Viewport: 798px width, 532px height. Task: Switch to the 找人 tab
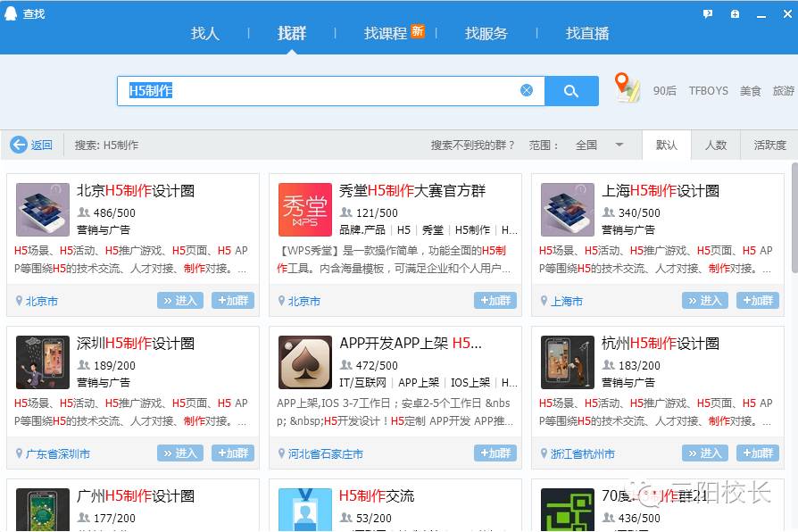[204, 32]
